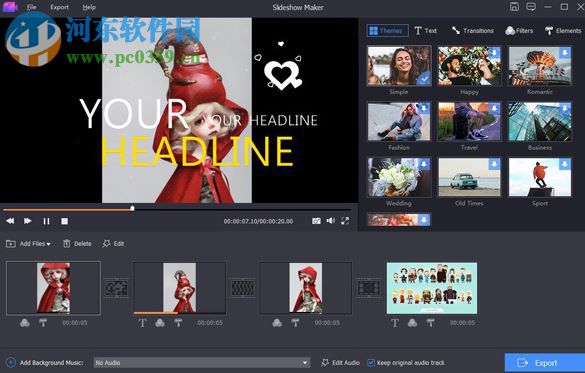Download the Sport theme via arrow icon

coord(565,164)
